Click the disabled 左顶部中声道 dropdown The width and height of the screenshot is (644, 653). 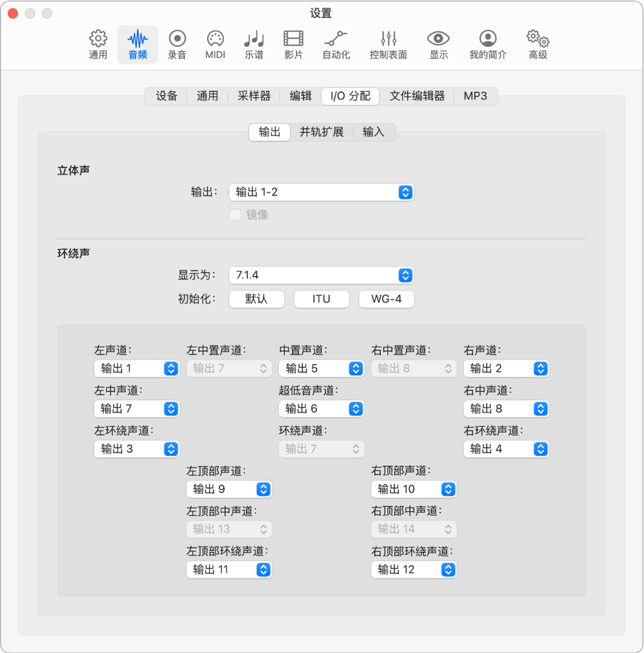point(229,529)
